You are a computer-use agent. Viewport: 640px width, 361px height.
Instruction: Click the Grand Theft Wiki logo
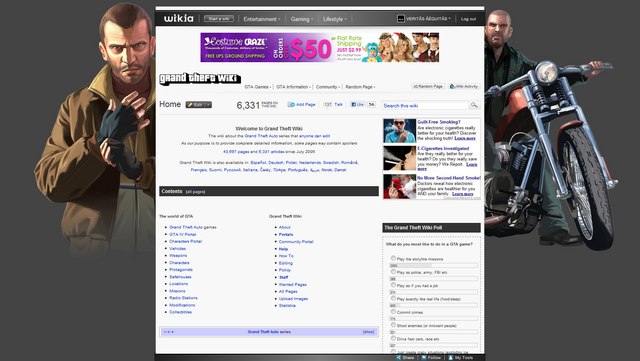coord(200,78)
